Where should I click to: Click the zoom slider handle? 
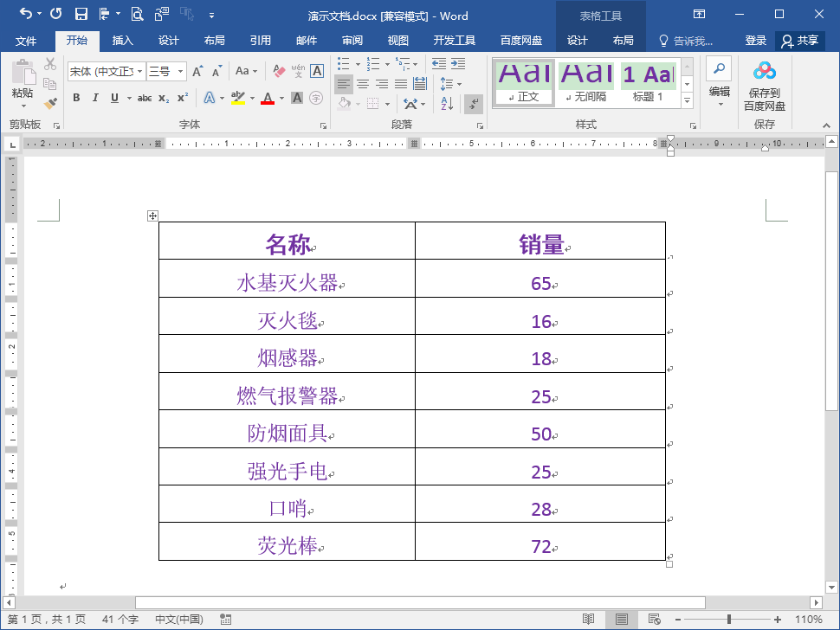point(728,620)
